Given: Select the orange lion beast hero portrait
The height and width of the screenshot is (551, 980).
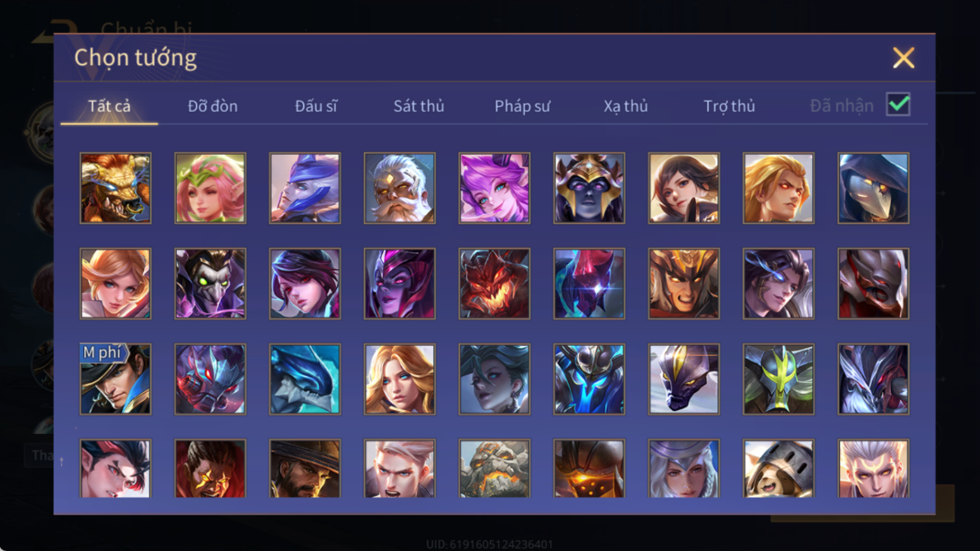Looking at the screenshot, I should click(115, 188).
